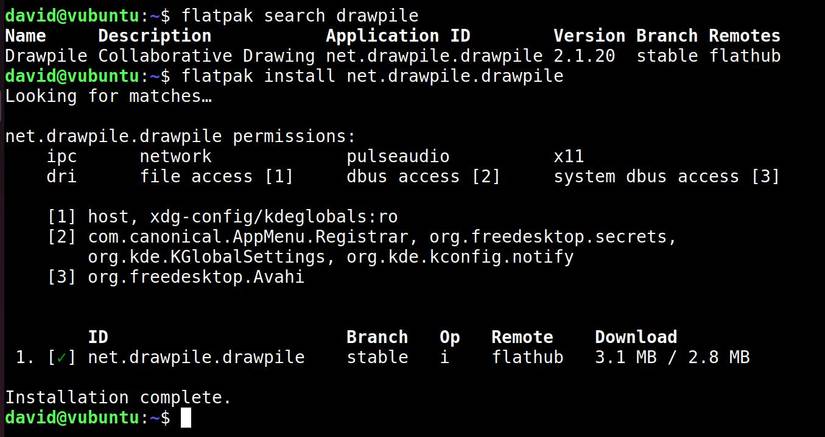825x437 pixels.
Task: Click the "system dbus access [3]" permission
Action: tap(666, 177)
